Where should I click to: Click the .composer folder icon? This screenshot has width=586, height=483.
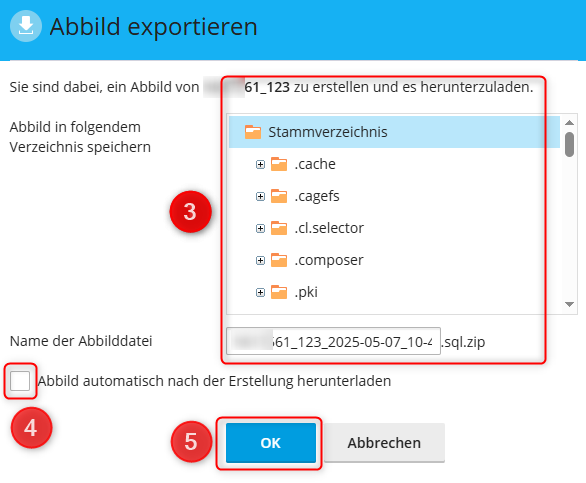tap(279, 260)
